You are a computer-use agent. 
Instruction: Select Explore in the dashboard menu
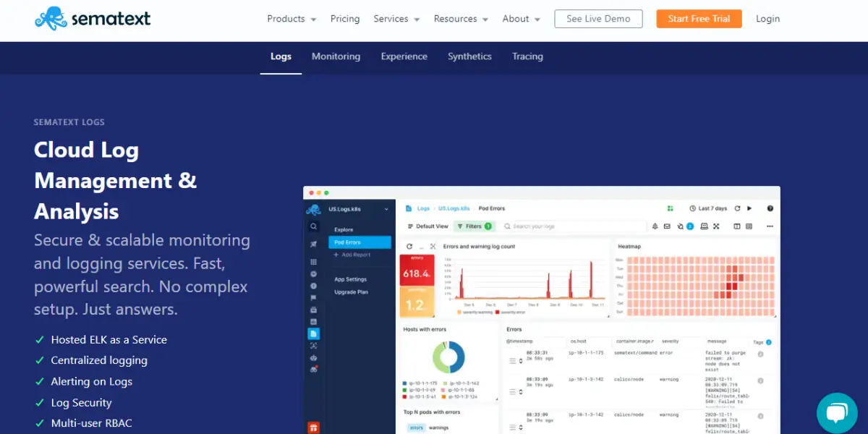pos(344,230)
